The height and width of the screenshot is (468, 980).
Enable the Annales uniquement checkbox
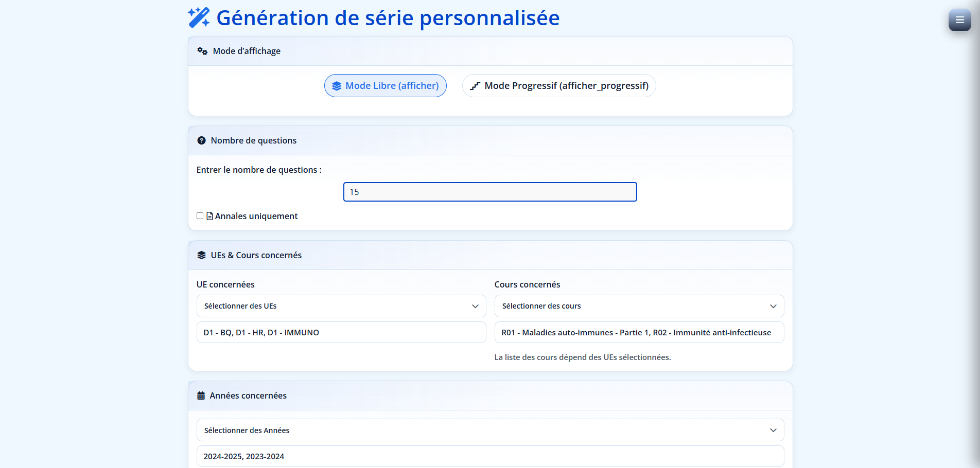click(200, 215)
